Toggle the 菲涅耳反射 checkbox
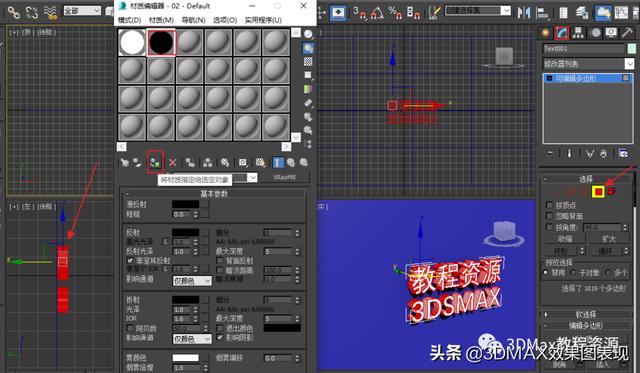The height and width of the screenshot is (373, 640). click(x=130, y=260)
